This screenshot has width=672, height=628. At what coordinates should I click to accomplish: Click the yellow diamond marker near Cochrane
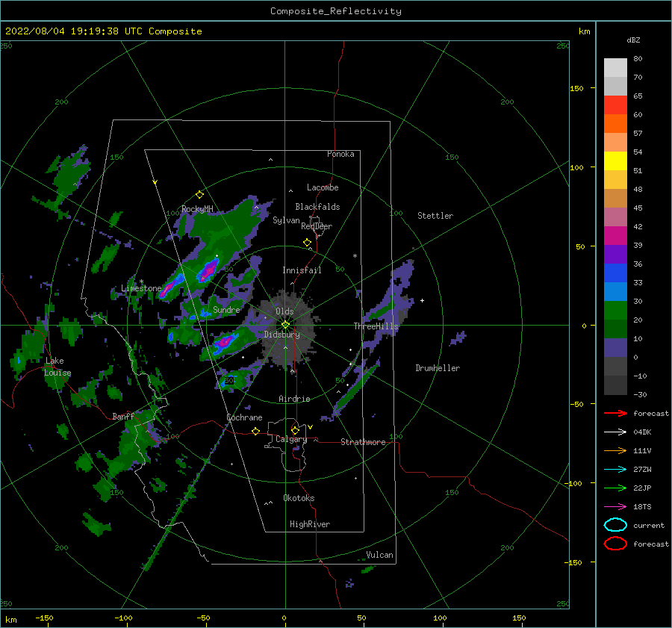click(x=256, y=431)
